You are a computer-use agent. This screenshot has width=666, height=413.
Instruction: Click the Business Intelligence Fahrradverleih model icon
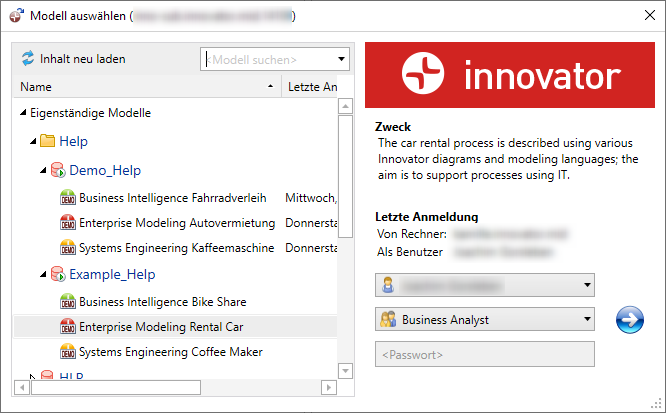click(68, 198)
